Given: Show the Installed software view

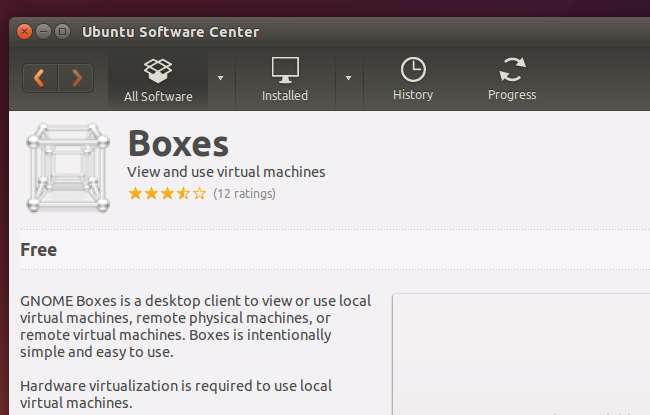Looking at the screenshot, I should (x=285, y=78).
